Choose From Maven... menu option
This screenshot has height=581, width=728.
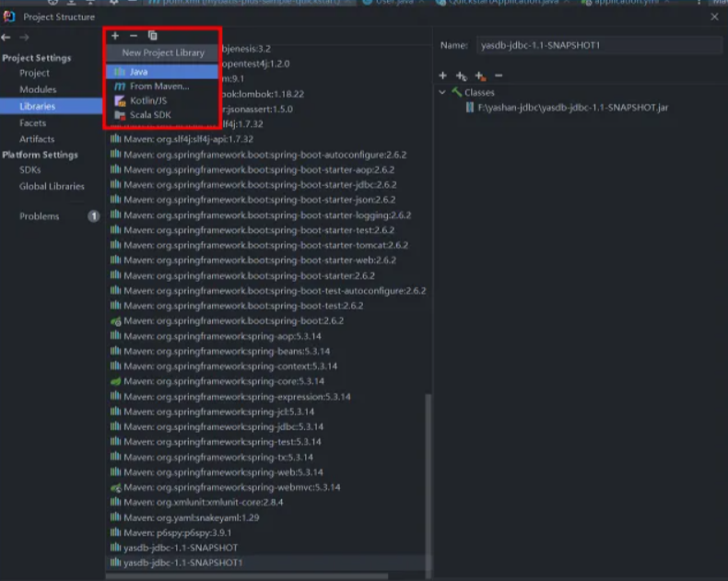(x=162, y=87)
